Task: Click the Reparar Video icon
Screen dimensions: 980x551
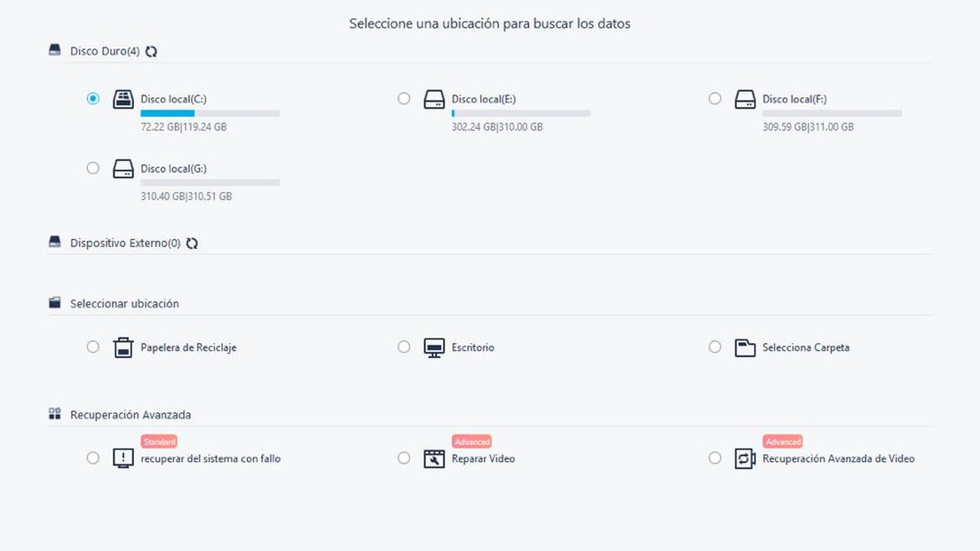Action: tap(434, 459)
